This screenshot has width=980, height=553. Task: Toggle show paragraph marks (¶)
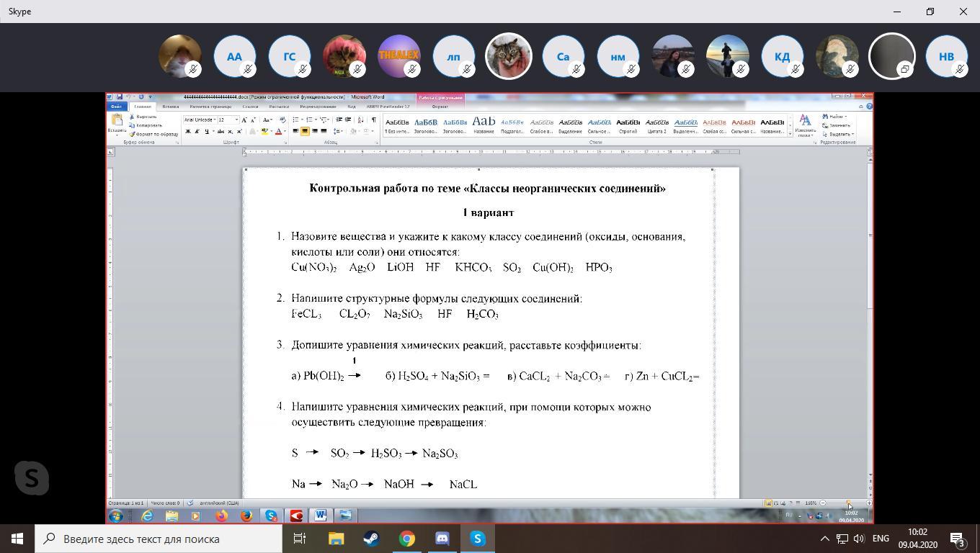click(x=373, y=120)
